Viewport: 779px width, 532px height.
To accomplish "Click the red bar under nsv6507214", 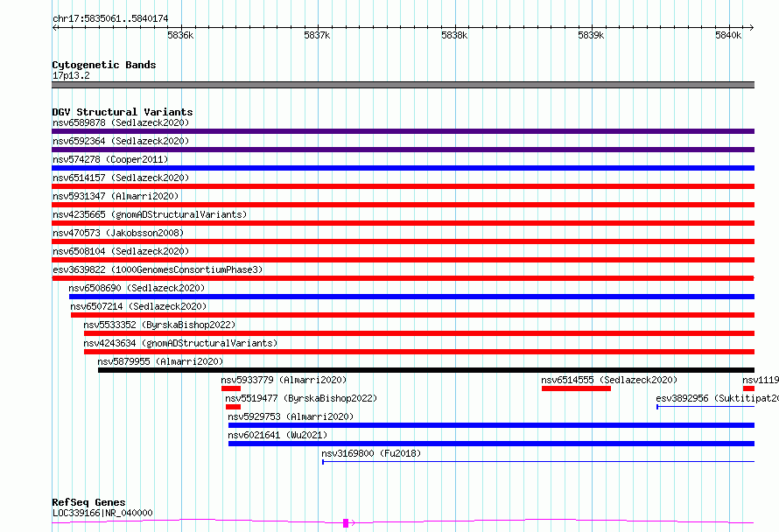I will (x=413, y=315).
